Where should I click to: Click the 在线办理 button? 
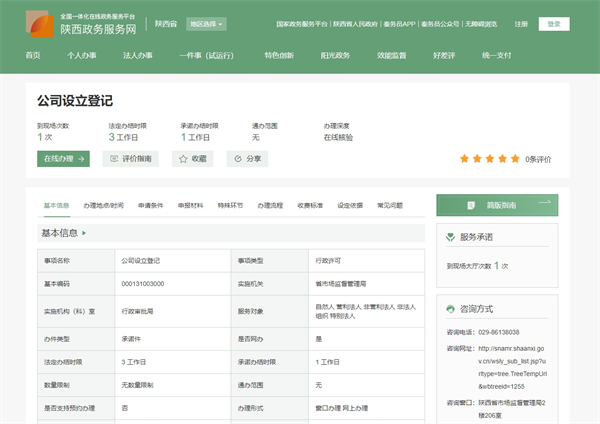(x=64, y=159)
